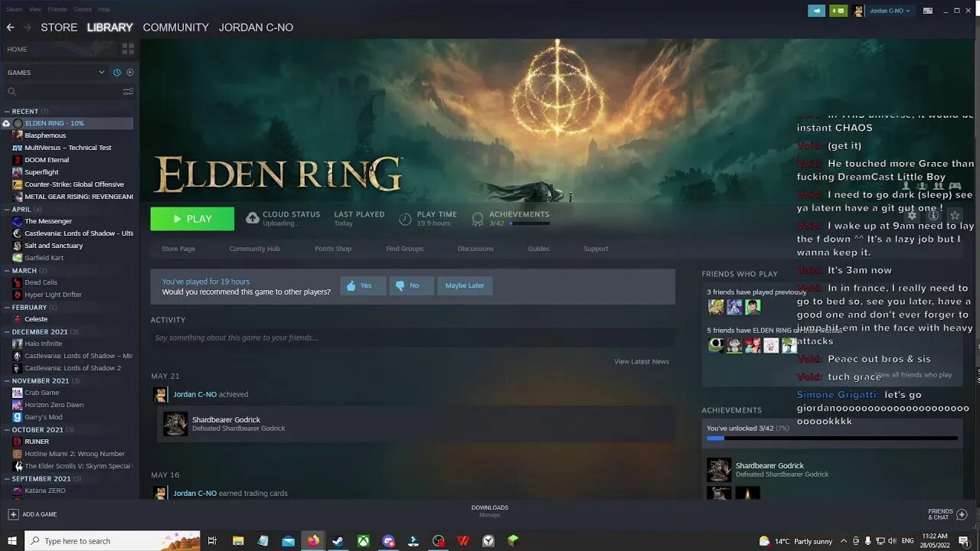The height and width of the screenshot is (551, 980).
Task: Open the View menu
Action: click(x=35, y=9)
